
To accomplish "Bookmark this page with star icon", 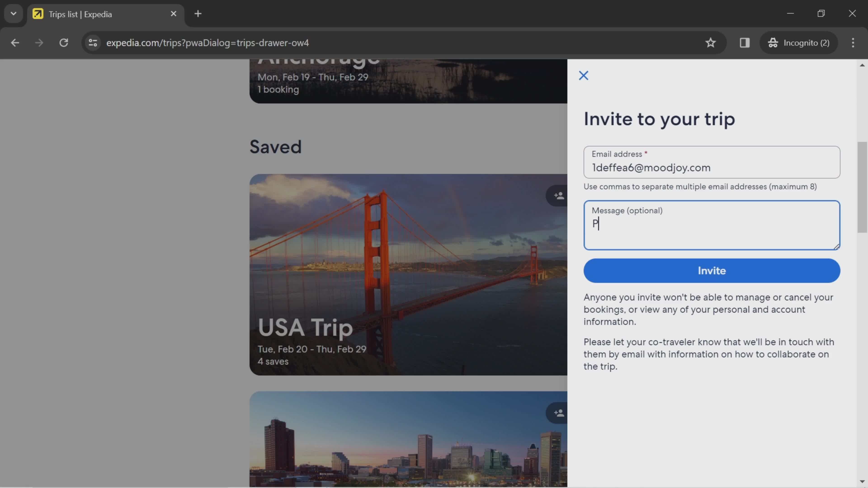I will tap(710, 43).
